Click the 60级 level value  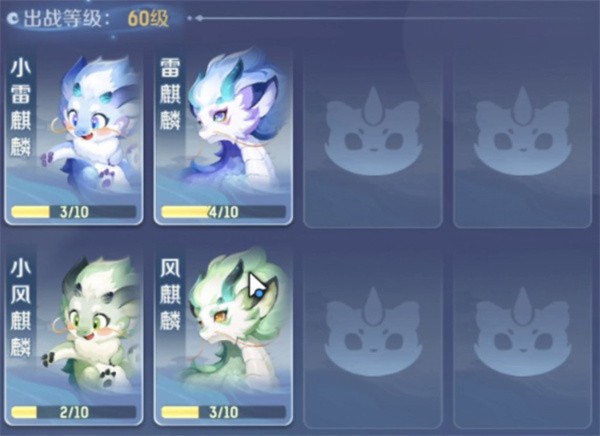tap(148, 18)
